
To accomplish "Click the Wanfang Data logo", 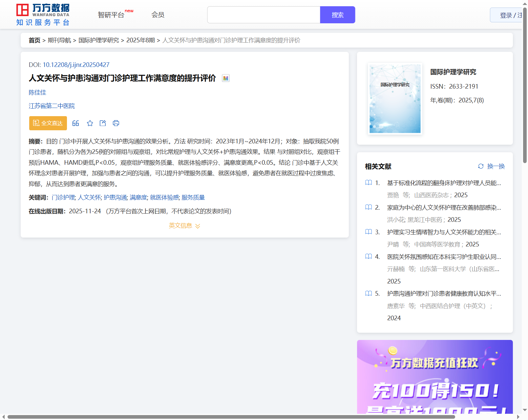I will click(43, 15).
